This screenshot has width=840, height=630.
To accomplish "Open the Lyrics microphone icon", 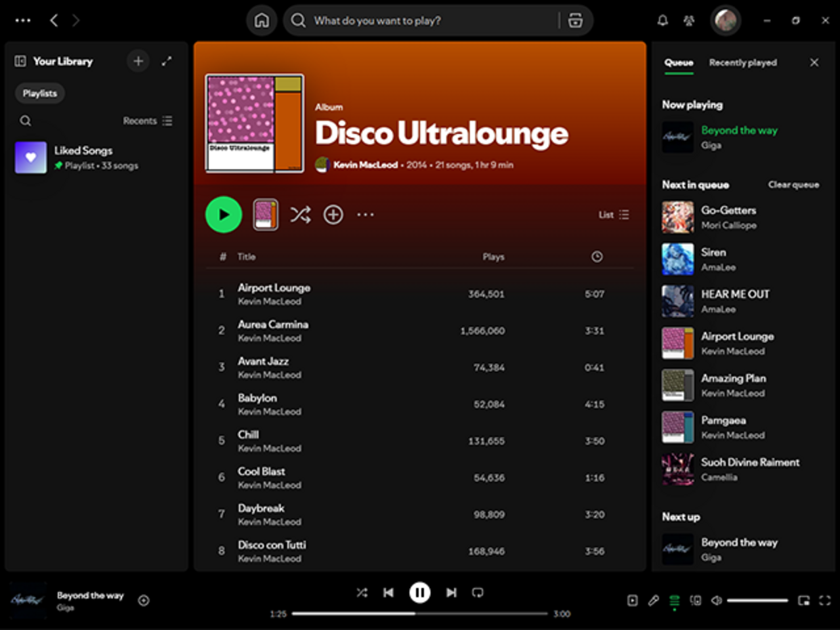I will (x=654, y=600).
